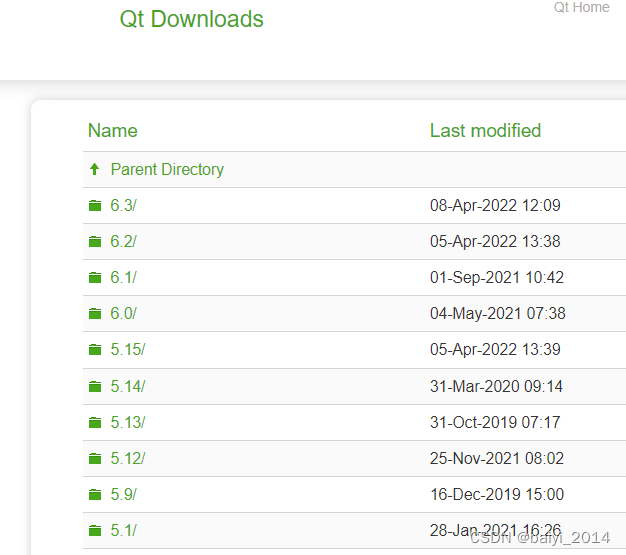The image size is (626, 555).
Task: Open the Qt Home link
Action: point(581,7)
